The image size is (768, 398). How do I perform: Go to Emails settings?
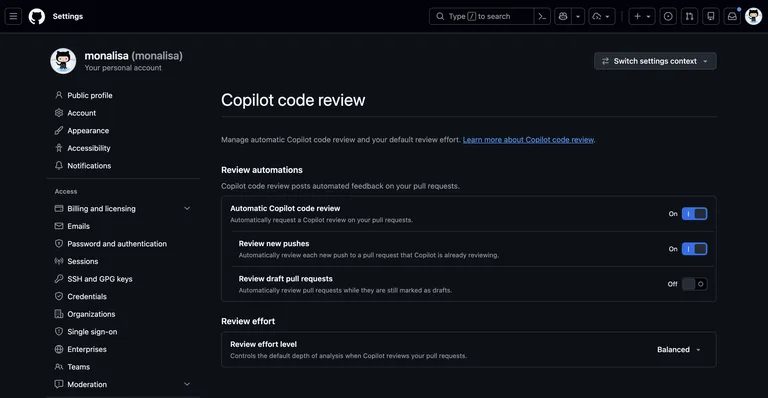(78, 226)
